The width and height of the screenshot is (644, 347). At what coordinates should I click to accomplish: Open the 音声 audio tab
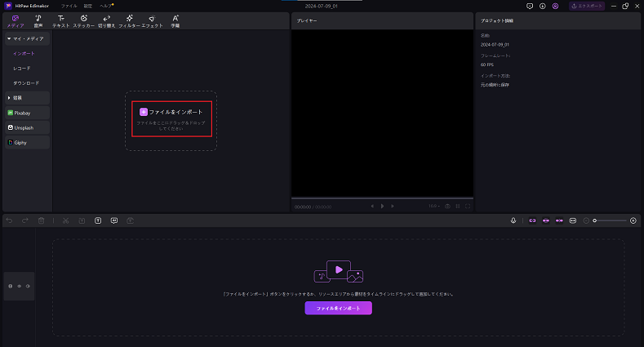38,21
